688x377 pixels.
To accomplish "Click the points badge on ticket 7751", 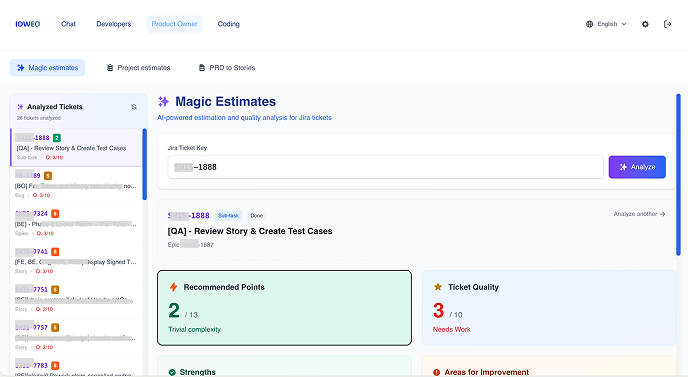I will [55, 290].
